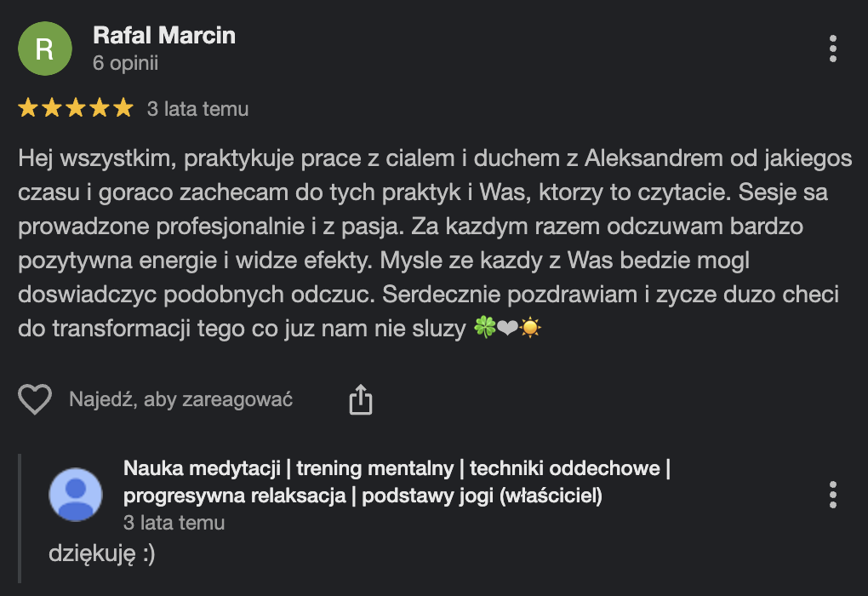Share the review using the share icon

(361, 399)
